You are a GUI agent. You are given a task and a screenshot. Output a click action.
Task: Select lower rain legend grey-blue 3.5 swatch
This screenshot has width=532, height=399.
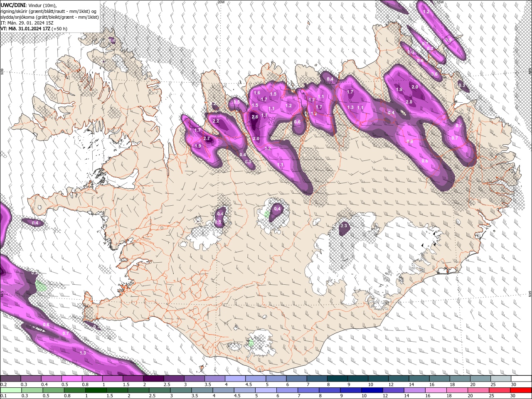click(x=202, y=390)
